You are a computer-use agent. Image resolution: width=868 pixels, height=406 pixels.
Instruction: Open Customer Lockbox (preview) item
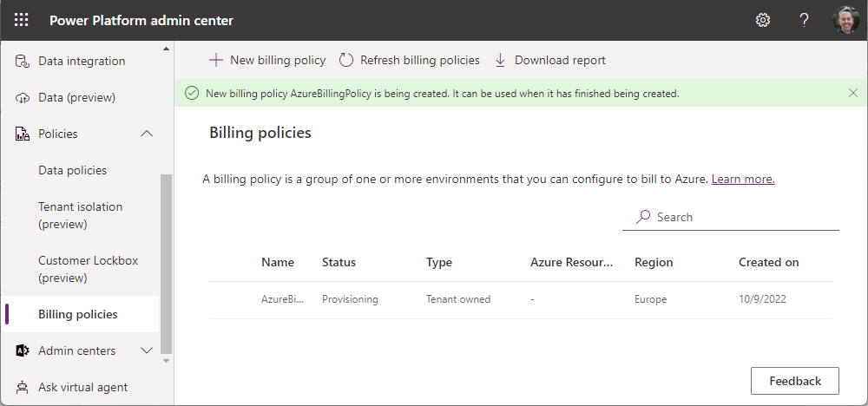[88, 269]
